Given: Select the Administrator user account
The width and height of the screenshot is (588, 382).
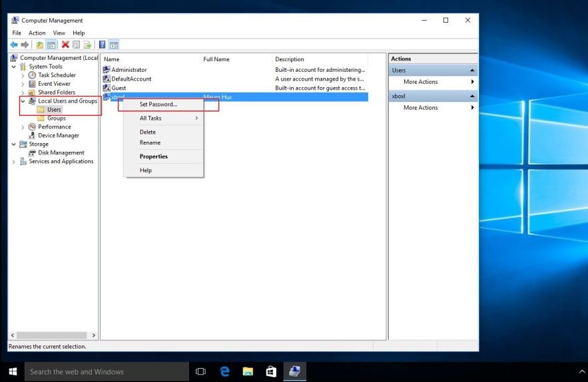Looking at the screenshot, I should pos(129,70).
